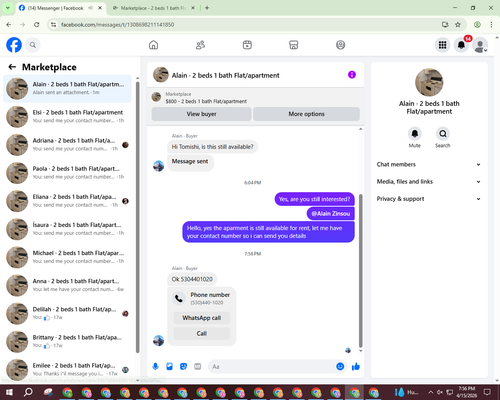The width and height of the screenshot is (500, 400).
Task: Click the @Alain Zinsou mention
Action: coord(331,214)
